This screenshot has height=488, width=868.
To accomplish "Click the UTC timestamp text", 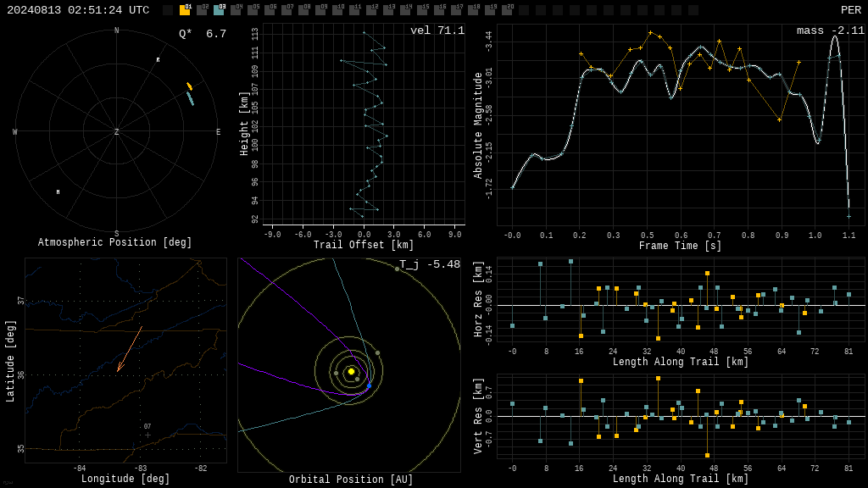I will coord(78,10).
